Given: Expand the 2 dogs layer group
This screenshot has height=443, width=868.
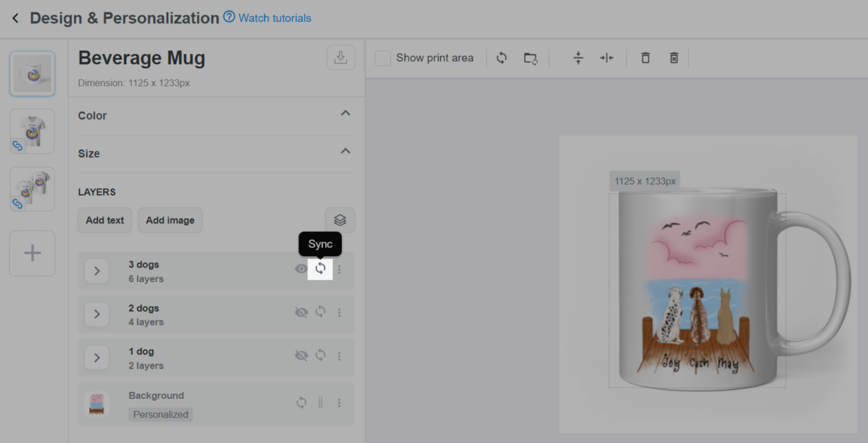Looking at the screenshot, I should click(x=97, y=314).
